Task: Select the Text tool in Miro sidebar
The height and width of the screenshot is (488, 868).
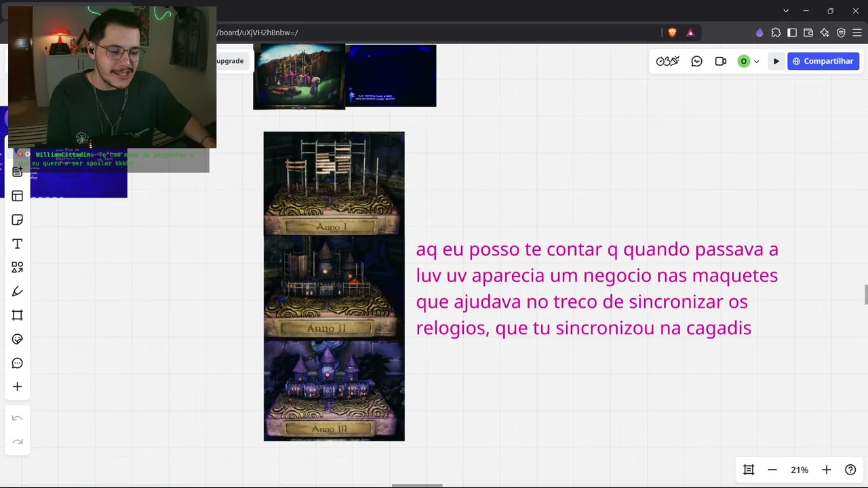Action: (18, 244)
